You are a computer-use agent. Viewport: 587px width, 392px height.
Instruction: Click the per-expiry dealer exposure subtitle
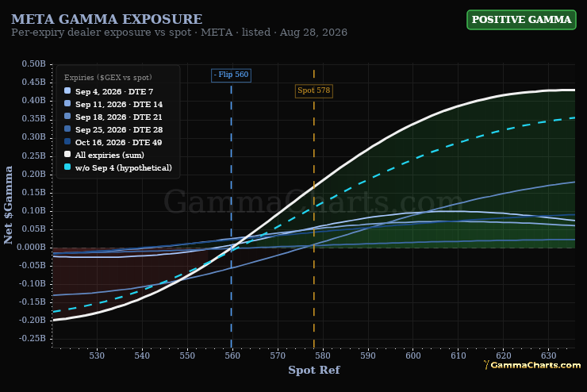[x=179, y=33]
